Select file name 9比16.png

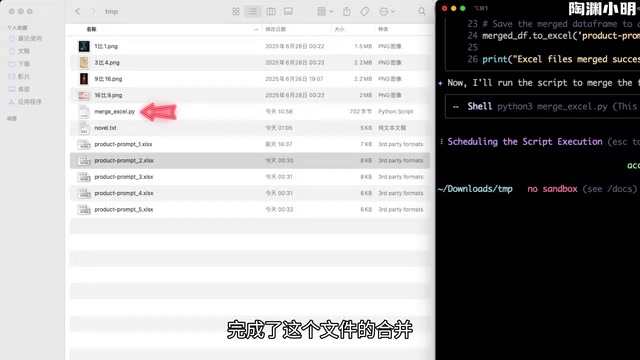click(x=108, y=79)
